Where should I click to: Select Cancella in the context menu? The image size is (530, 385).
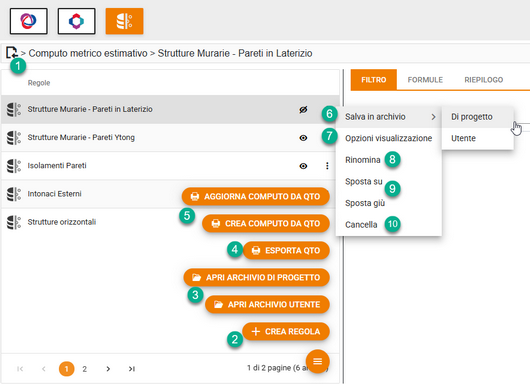point(388,225)
